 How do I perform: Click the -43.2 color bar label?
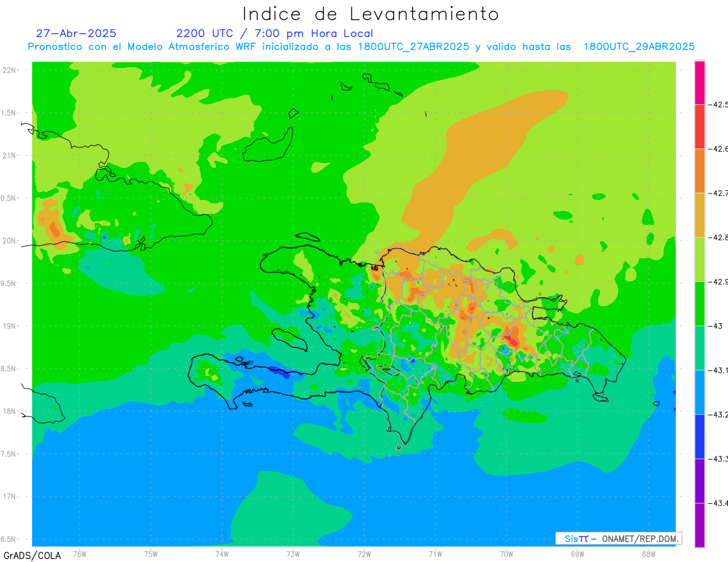718,414
